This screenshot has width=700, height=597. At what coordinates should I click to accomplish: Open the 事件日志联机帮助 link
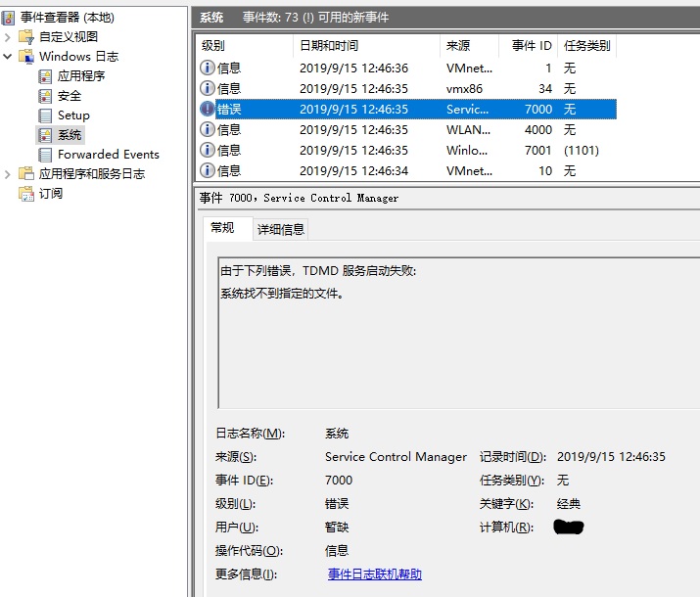[x=375, y=574]
